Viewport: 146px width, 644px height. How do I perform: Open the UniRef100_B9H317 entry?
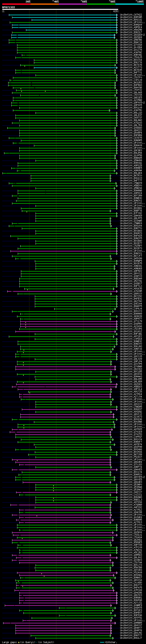pos(131,32)
